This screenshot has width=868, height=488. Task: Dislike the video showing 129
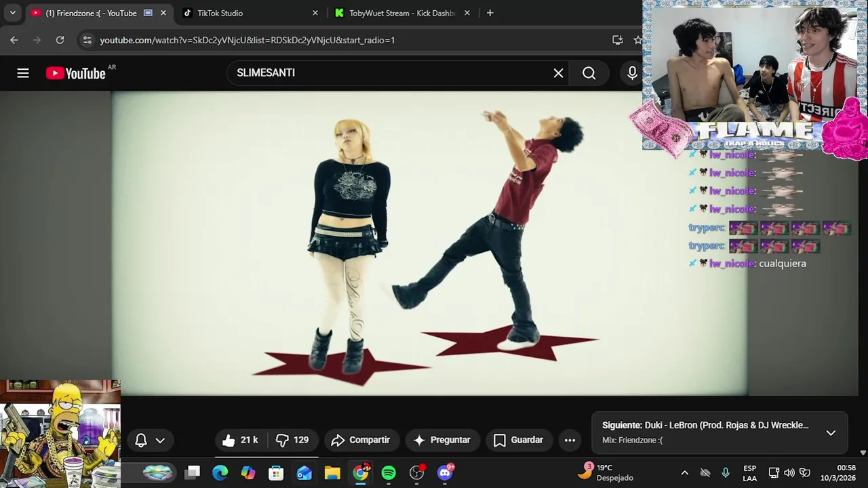292,441
